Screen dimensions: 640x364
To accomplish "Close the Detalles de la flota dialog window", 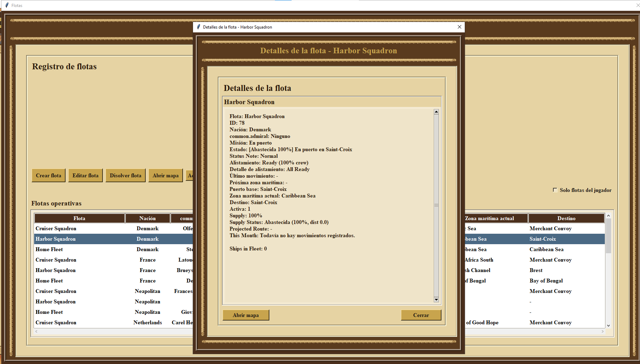I will [x=459, y=27].
